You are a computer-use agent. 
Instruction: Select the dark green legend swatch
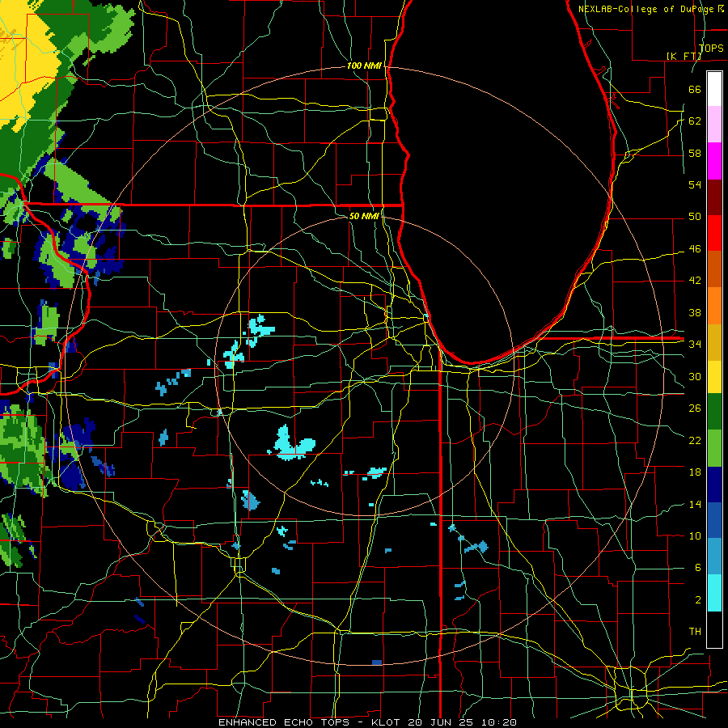pyautogui.click(x=714, y=412)
